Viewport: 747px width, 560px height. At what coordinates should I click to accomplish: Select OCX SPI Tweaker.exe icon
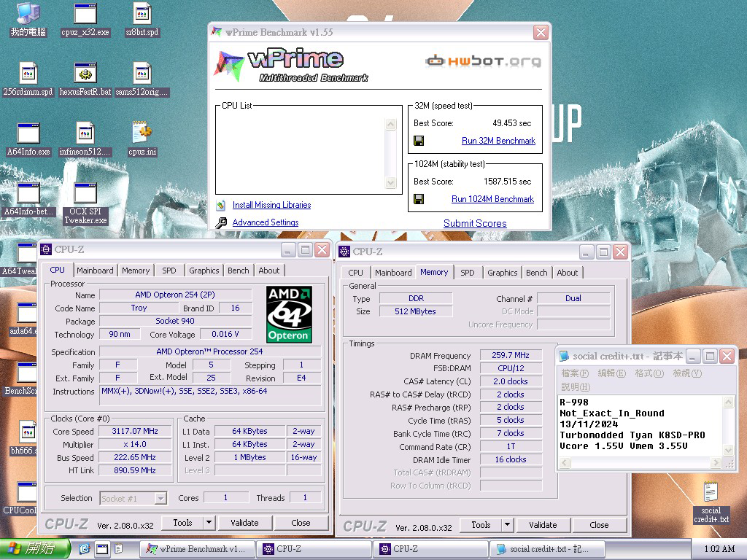pyautogui.click(x=85, y=203)
